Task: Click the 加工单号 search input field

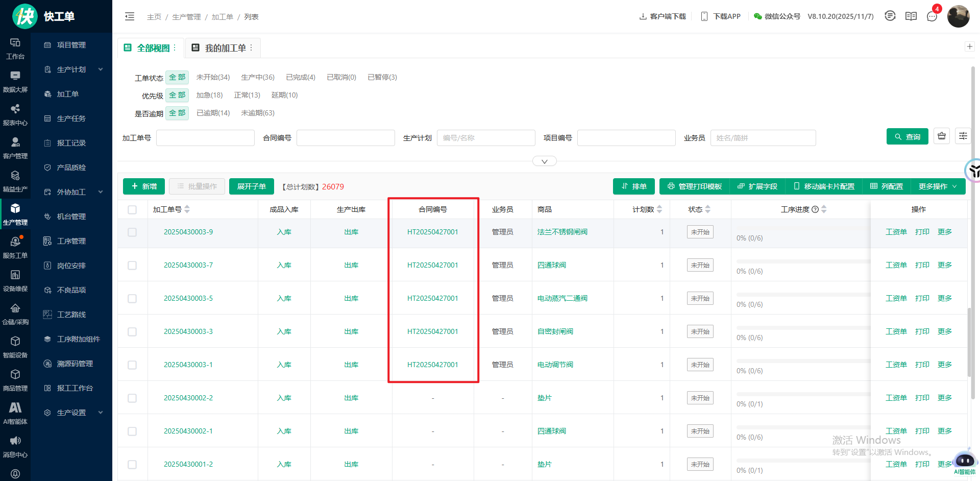Action: (205, 138)
